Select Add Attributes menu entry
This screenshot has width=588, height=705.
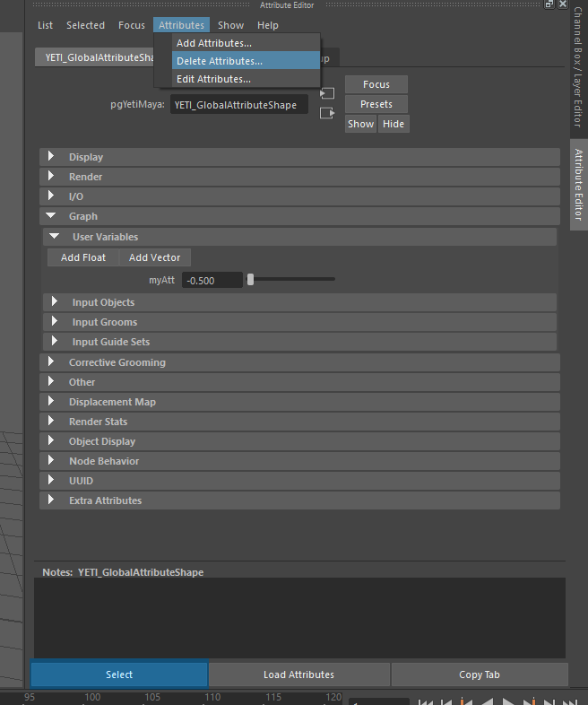pos(214,43)
